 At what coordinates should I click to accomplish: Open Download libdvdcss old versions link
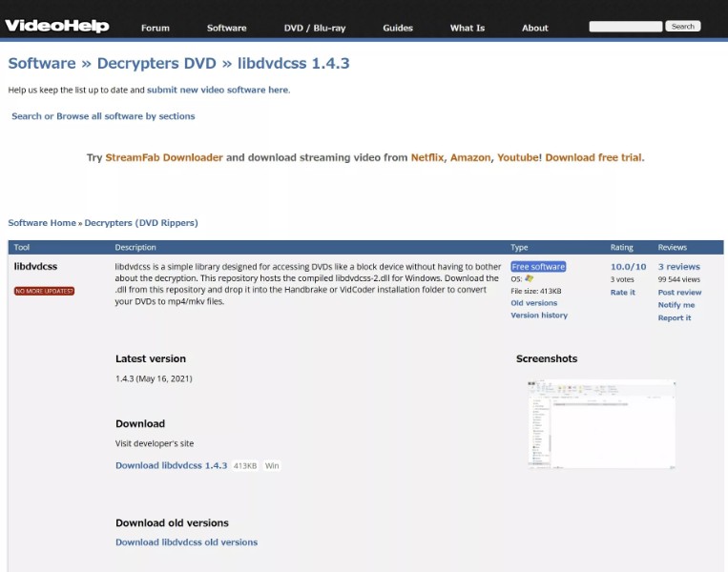[187, 541]
